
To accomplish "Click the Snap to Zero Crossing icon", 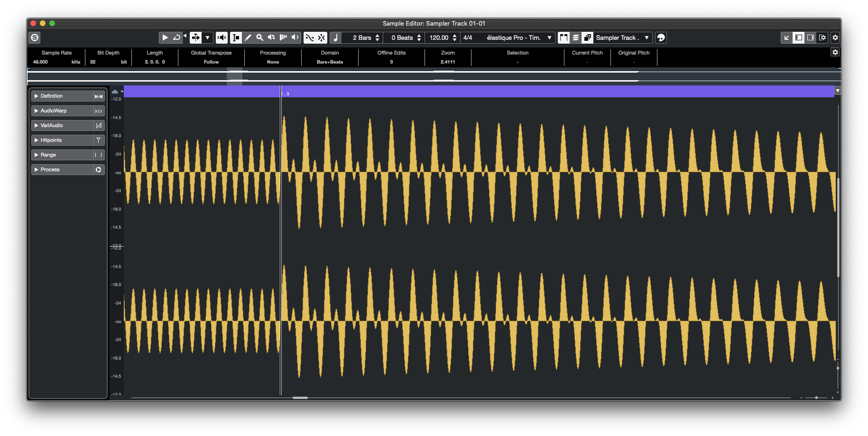I will tap(309, 37).
